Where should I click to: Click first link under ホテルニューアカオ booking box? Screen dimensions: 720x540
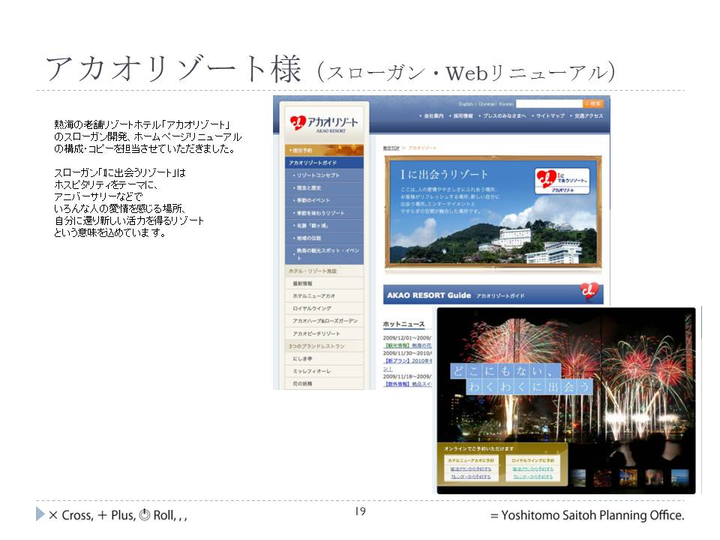click(x=471, y=469)
